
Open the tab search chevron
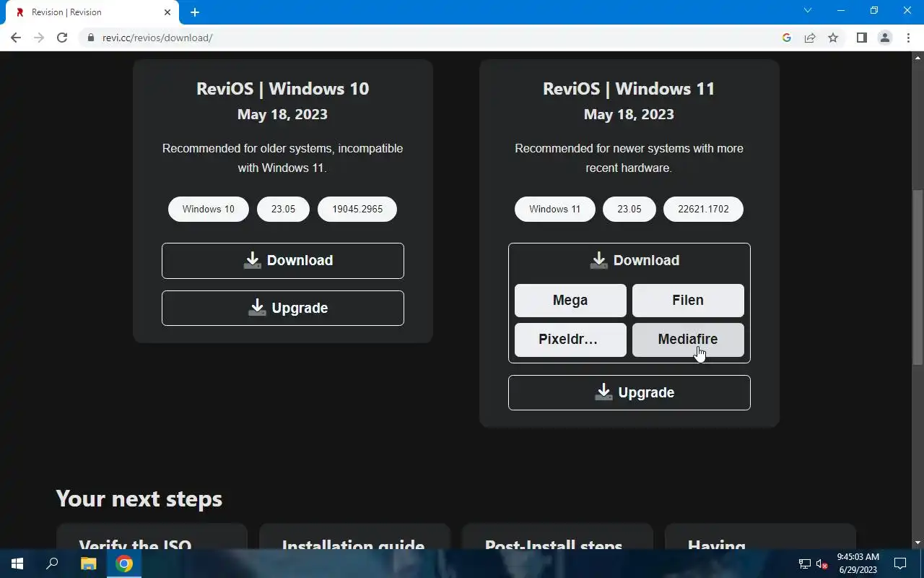coord(808,11)
